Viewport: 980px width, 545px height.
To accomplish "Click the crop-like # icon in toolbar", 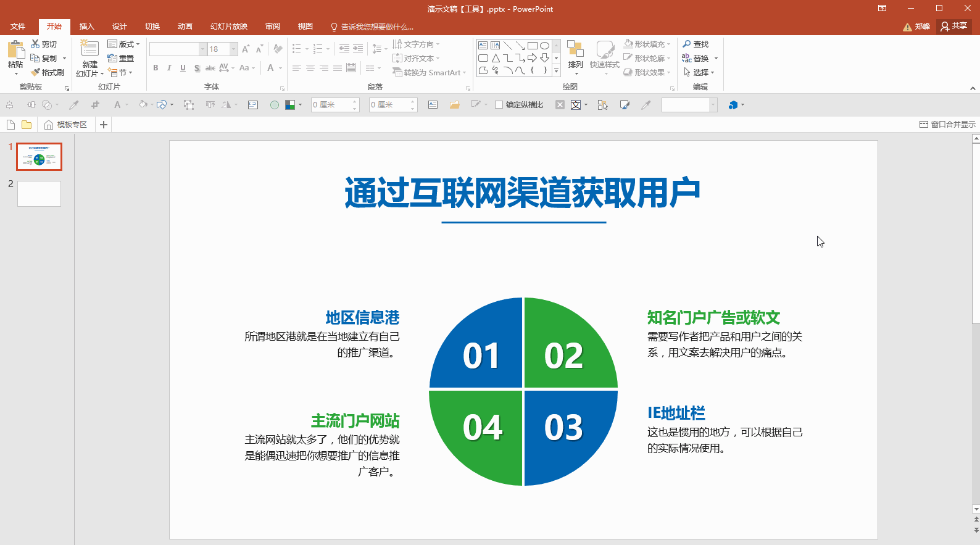I will tap(95, 105).
